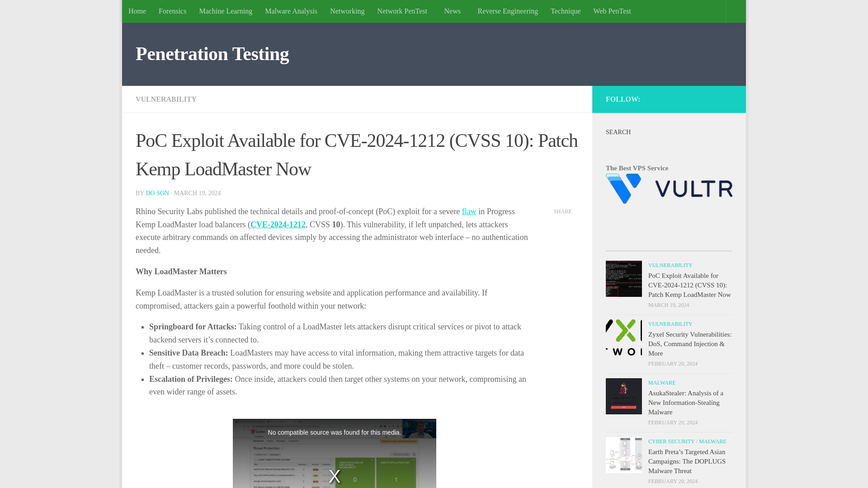The width and height of the screenshot is (868, 488).
Task: Expand the Technique navigation dropdown
Action: [x=565, y=11]
